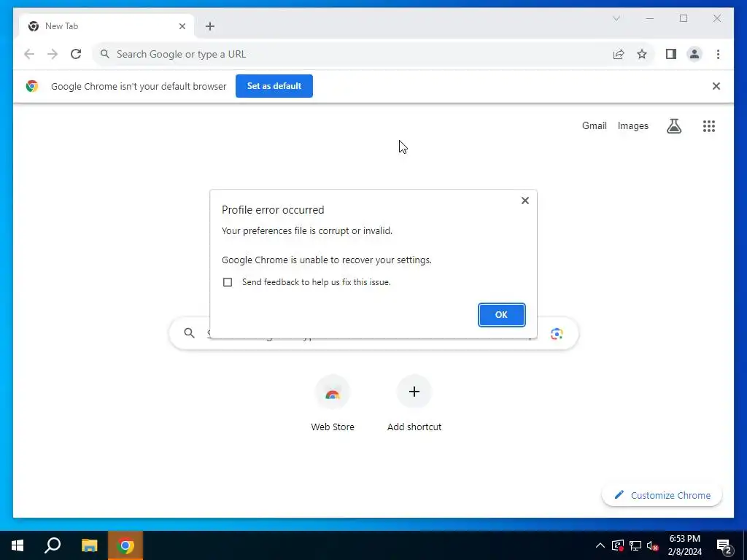Screen dimensions: 747x560
Task: Open the Windows Start menu
Action: point(18,545)
